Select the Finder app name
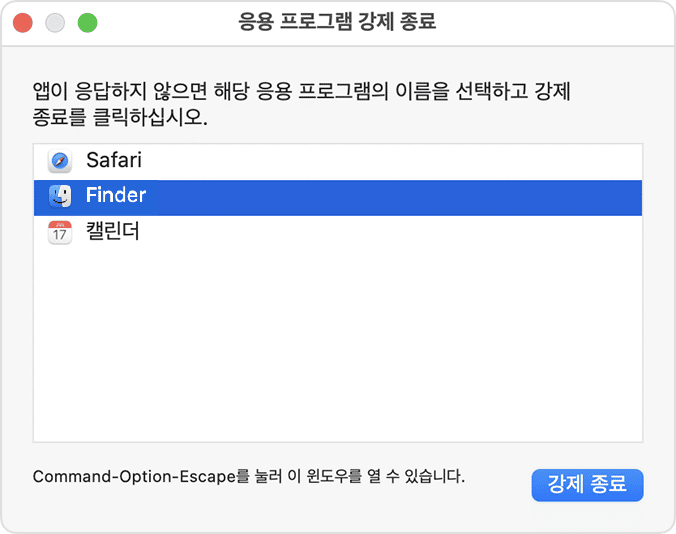This screenshot has height=534, width=676. (x=116, y=196)
